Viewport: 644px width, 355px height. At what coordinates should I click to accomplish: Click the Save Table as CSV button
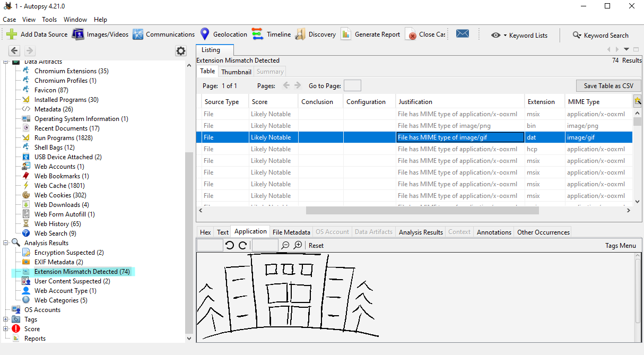[608, 86]
